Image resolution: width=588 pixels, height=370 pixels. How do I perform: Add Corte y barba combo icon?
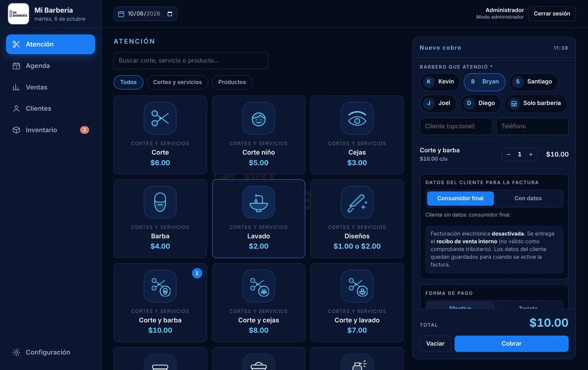[x=160, y=286]
